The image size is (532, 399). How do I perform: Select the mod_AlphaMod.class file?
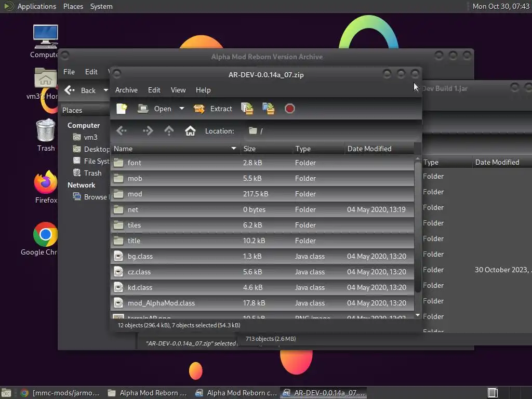(262, 303)
